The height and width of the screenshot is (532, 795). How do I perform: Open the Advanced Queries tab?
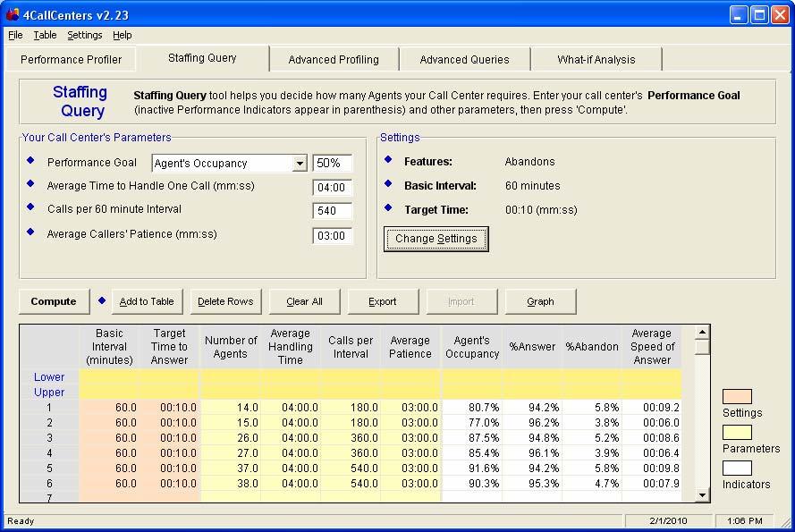(x=464, y=59)
